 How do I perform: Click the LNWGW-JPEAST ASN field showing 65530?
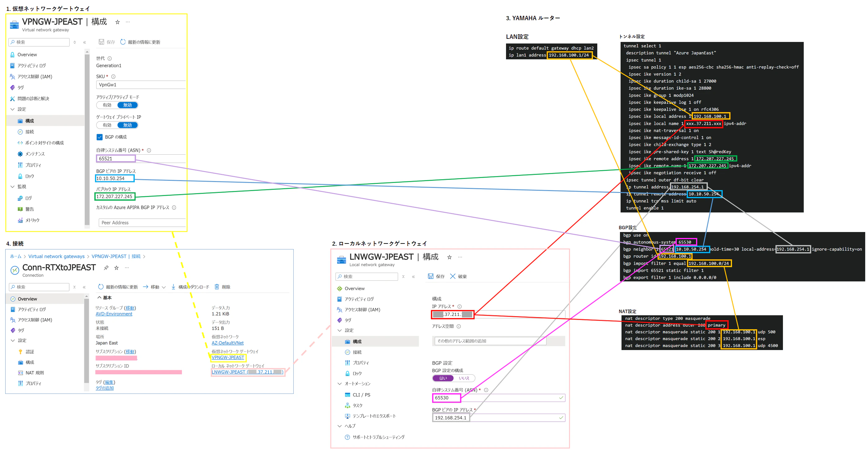pyautogui.click(x=498, y=398)
